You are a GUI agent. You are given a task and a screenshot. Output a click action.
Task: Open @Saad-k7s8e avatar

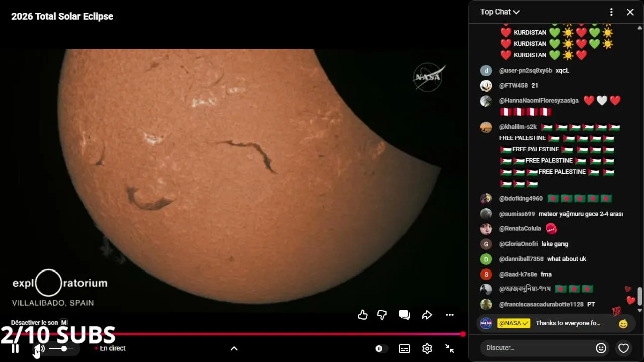point(486,275)
